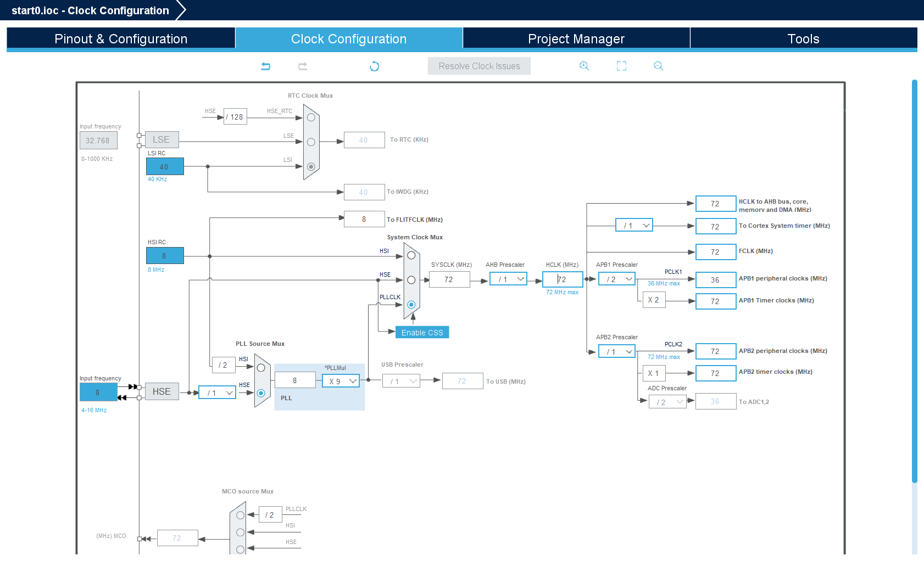Click the zoom in magnifier icon
Viewport: 924px width, 561px height.
coord(585,66)
